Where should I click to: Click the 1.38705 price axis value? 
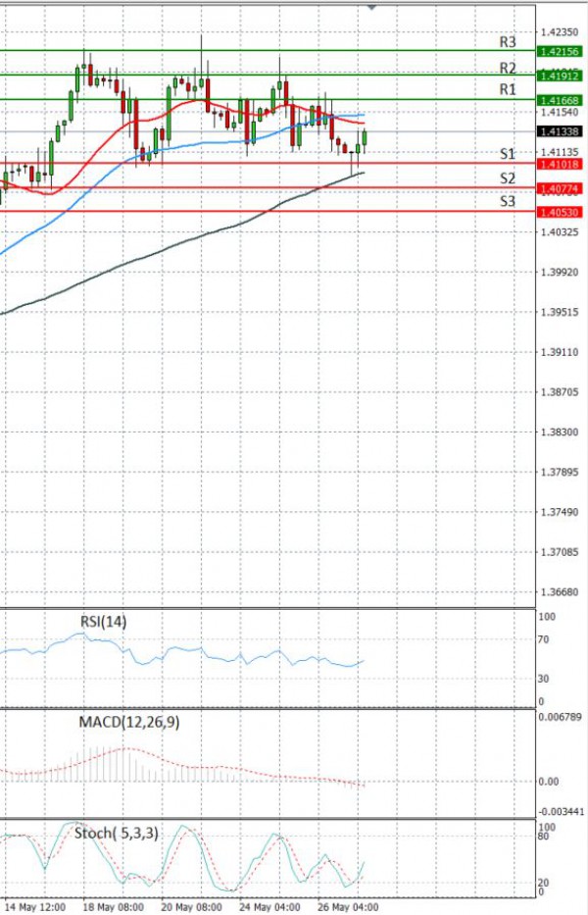point(560,392)
